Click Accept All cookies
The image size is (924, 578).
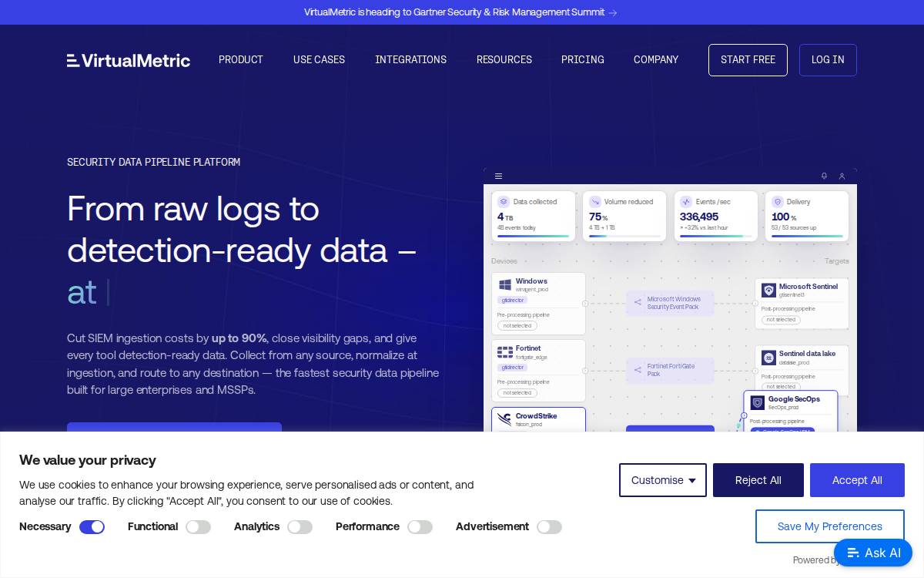[x=857, y=480]
